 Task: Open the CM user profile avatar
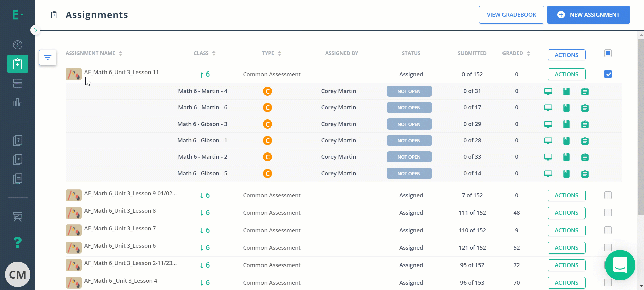click(17, 275)
